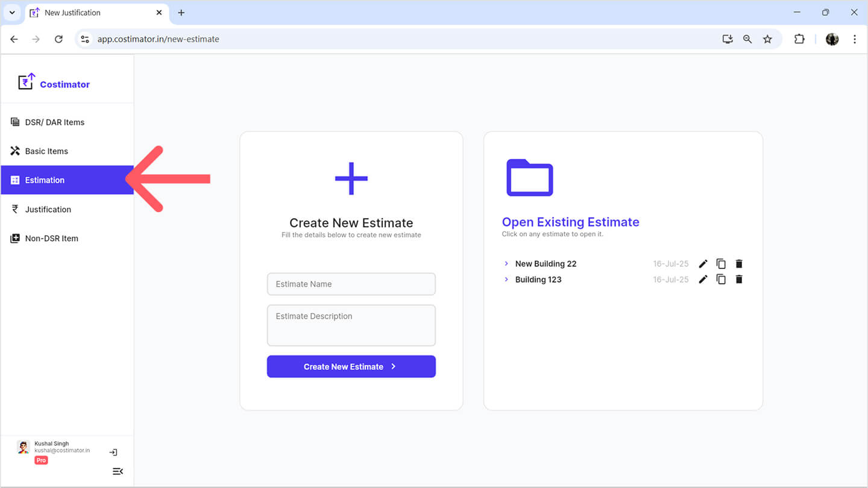This screenshot has height=488, width=868.
Task: Click the Pro badge under the user name
Action: (41, 460)
